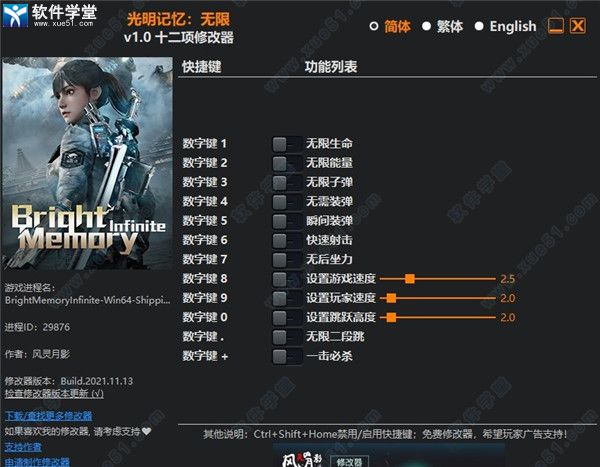Image resolution: width=600 pixels, height=467 pixels.
Task: Open 检查修改器版本更新 link
Action: pyautogui.click(x=54, y=394)
